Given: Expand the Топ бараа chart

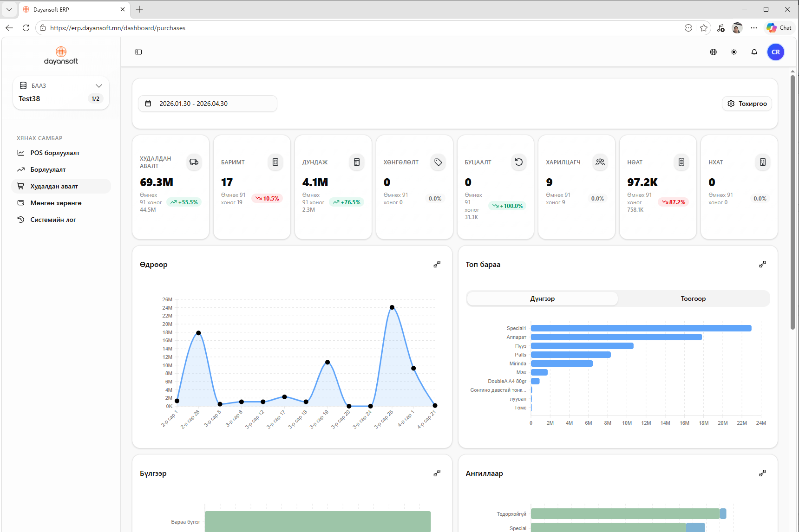Looking at the screenshot, I should [x=763, y=264].
